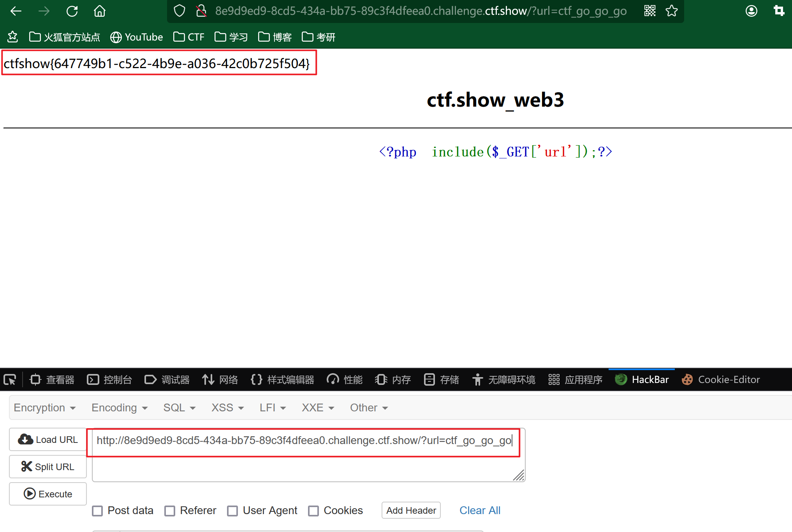Image resolution: width=792 pixels, height=532 pixels.
Task: Expand the LFI dropdown menu
Action: point(273,407)
